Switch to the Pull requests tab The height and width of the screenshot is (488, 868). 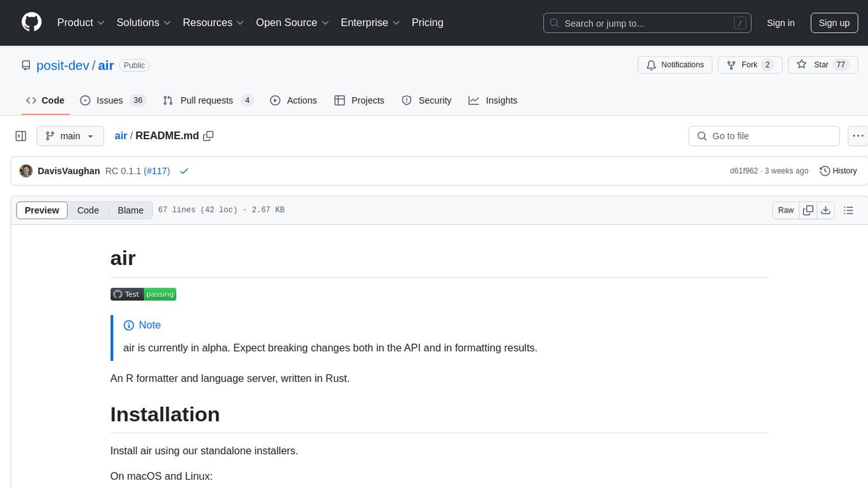(208, 100)
